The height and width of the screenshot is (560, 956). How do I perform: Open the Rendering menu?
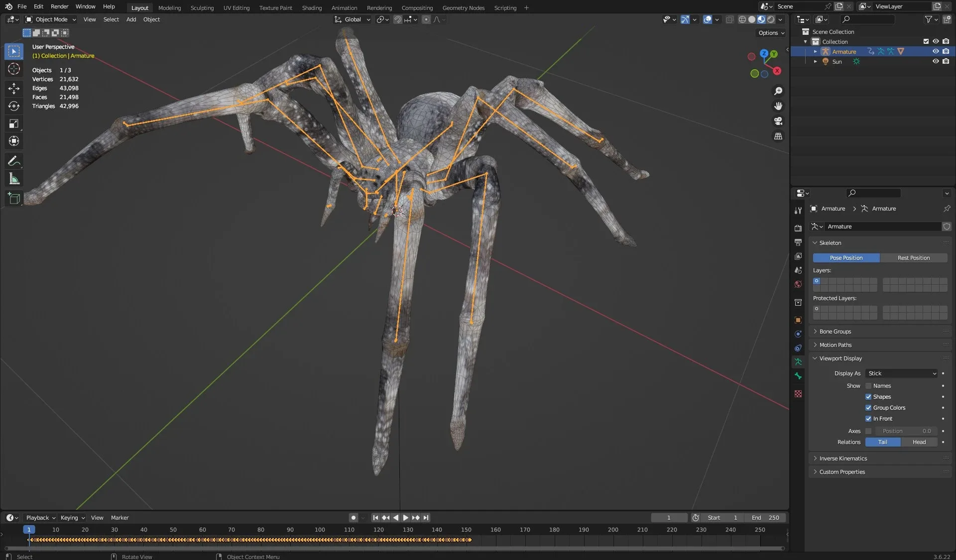(379, 7)
